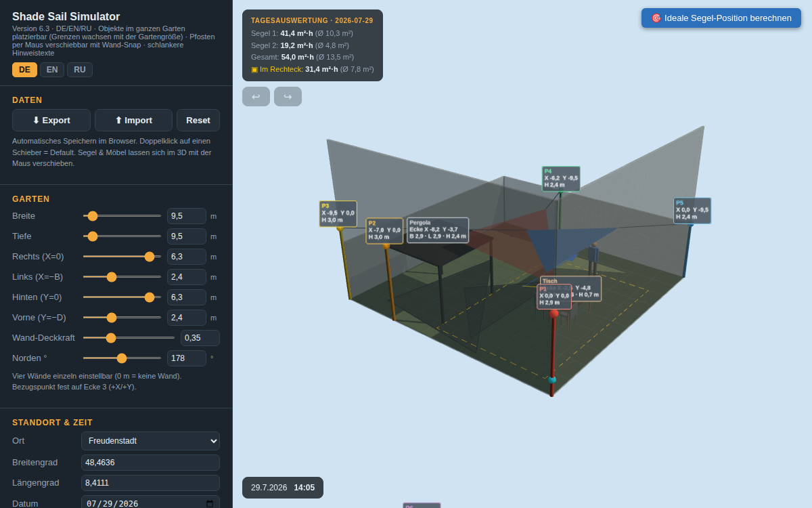Click the Längengrad input field
812x508 pixels.
(150, 483)
